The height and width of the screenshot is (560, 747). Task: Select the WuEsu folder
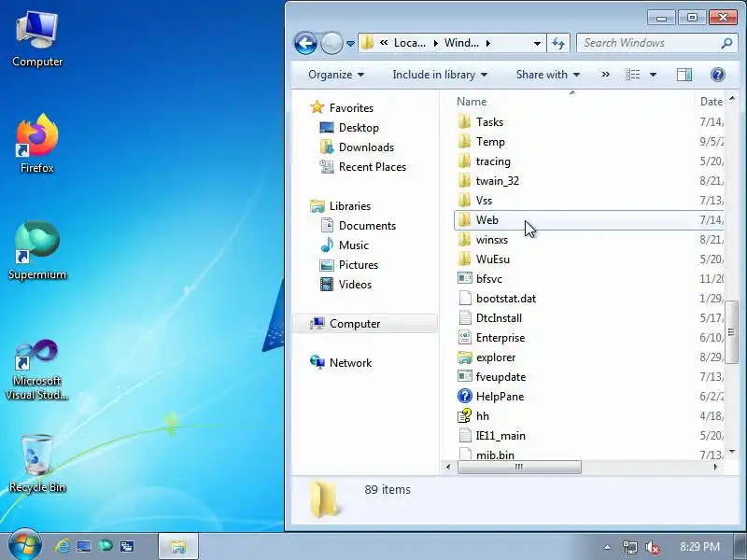coord(493,259)
